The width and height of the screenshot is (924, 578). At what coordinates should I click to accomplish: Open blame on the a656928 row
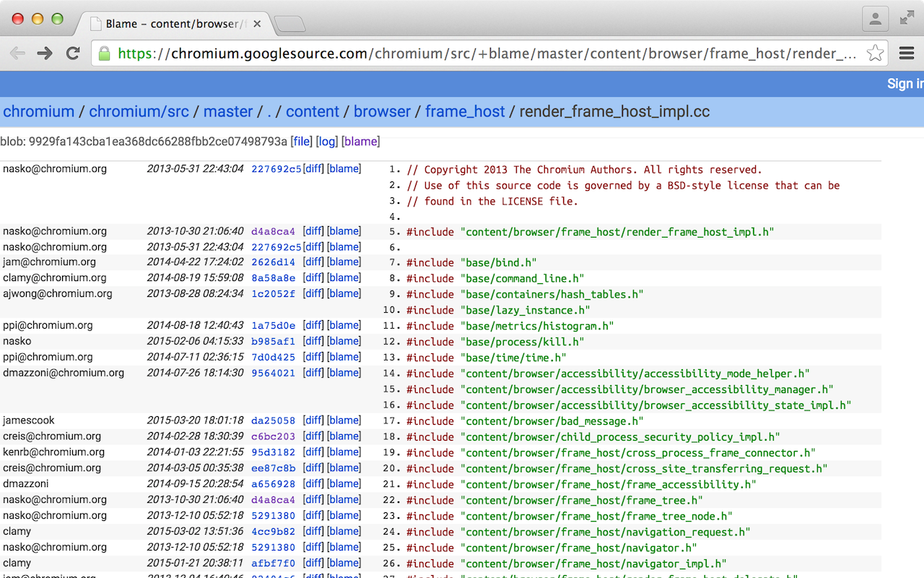pos(344,484)
